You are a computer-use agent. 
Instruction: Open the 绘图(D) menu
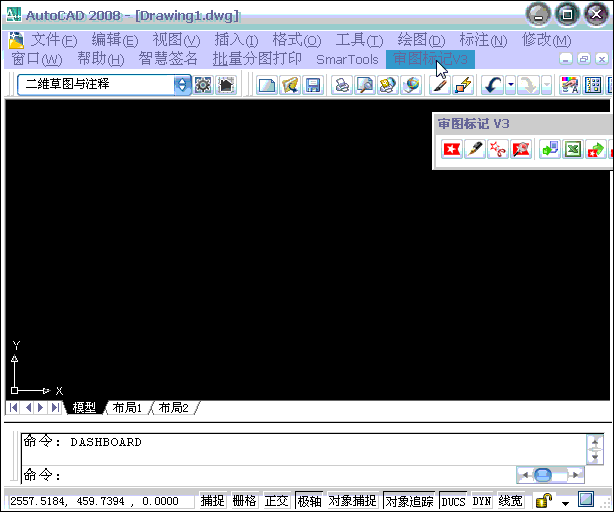tap(421, 40)
